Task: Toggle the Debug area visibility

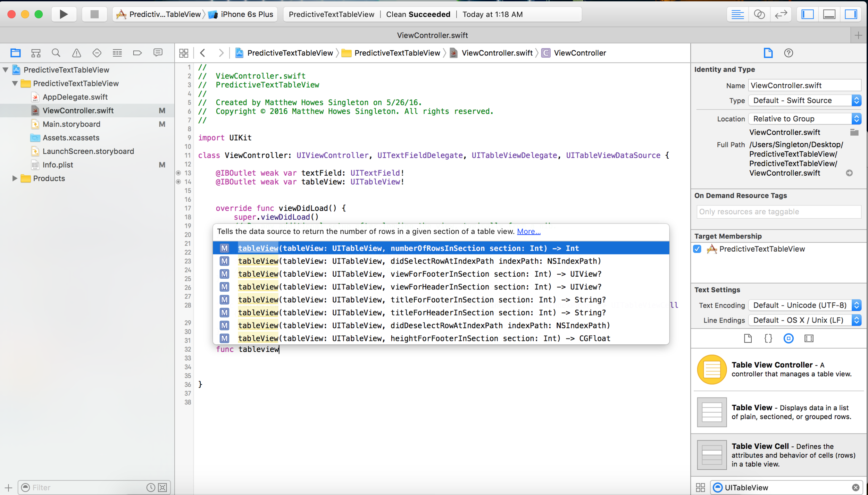Action: [x=829, y=14]
